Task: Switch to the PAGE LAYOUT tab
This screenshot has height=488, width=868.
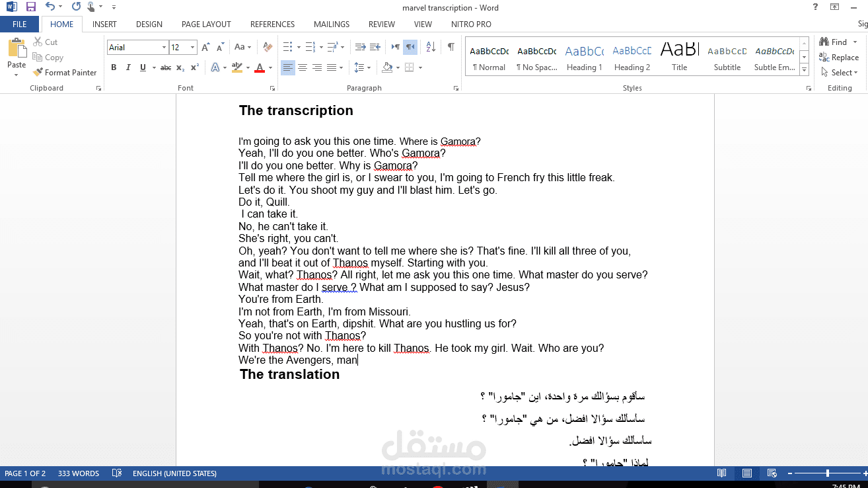Action: pos(206,24)
